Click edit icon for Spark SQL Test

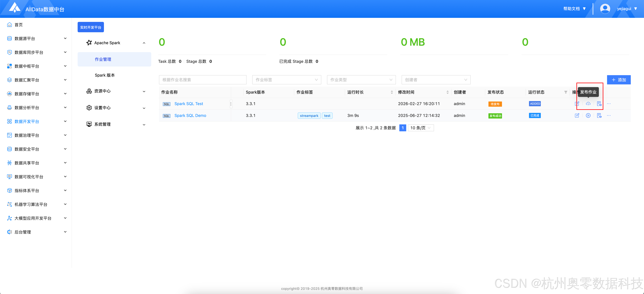(577, 104)
